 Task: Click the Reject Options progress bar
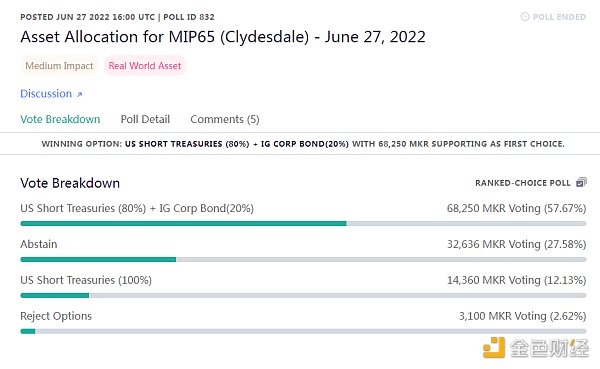[x=303, y=331]
